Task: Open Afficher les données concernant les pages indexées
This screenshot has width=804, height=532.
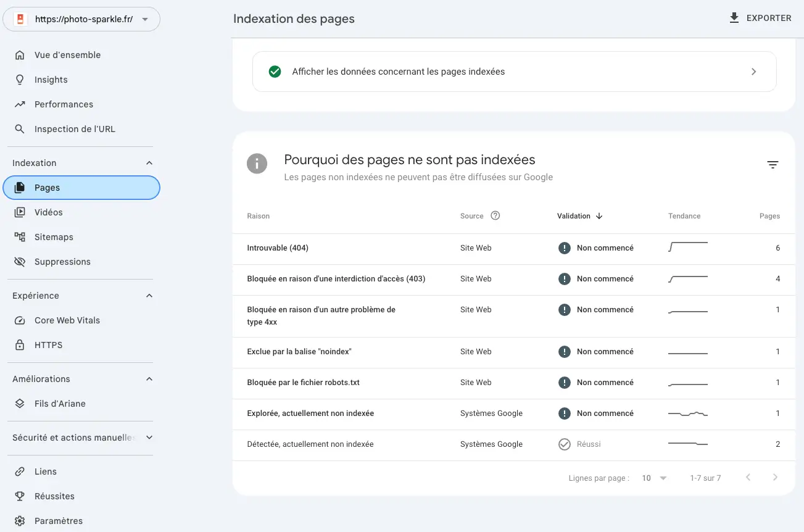Action: (514, 72)
